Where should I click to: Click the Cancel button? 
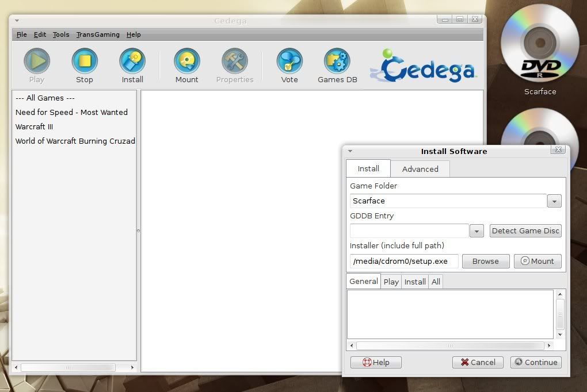[478, 362]
